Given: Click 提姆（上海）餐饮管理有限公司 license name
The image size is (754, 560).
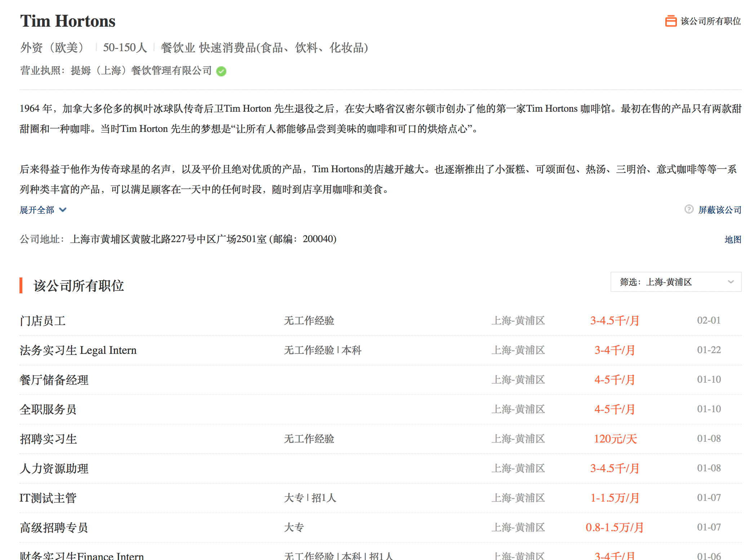Looking at the screenshot, I should pos(141,71).
